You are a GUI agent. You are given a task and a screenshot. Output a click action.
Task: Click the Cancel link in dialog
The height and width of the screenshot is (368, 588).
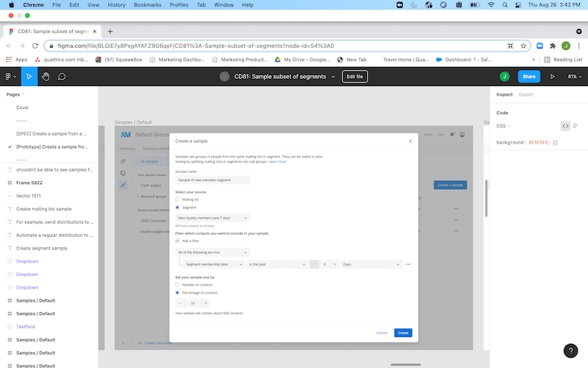pos(381,333)
